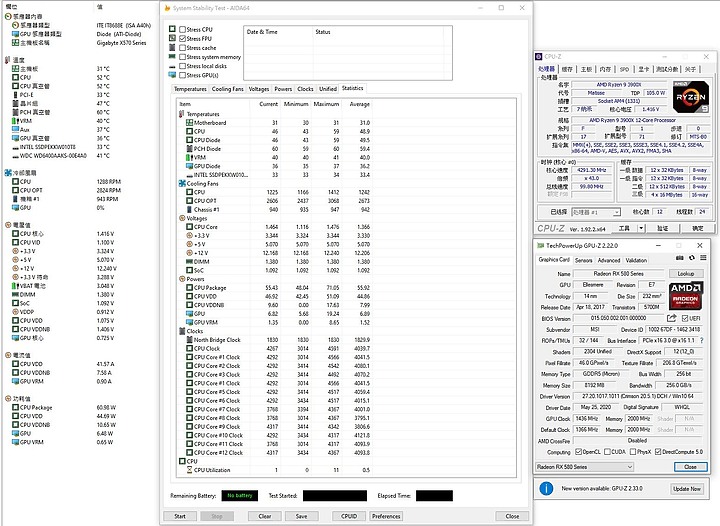Open the CPU-Z processor selection dropdown
Screen dimensions: 720x526
point(596,212)
